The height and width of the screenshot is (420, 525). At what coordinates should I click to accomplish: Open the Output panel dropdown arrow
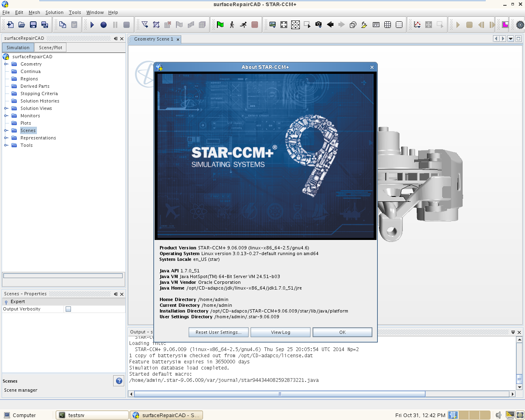point(513,332)
